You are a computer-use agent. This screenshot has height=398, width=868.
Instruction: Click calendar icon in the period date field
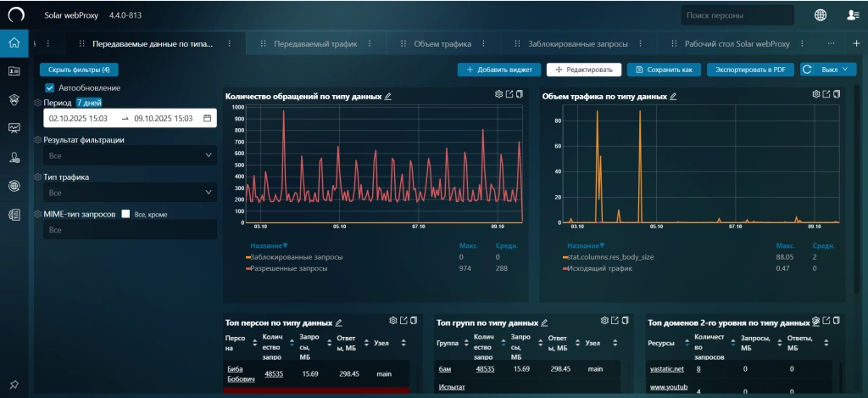point(207,119)
